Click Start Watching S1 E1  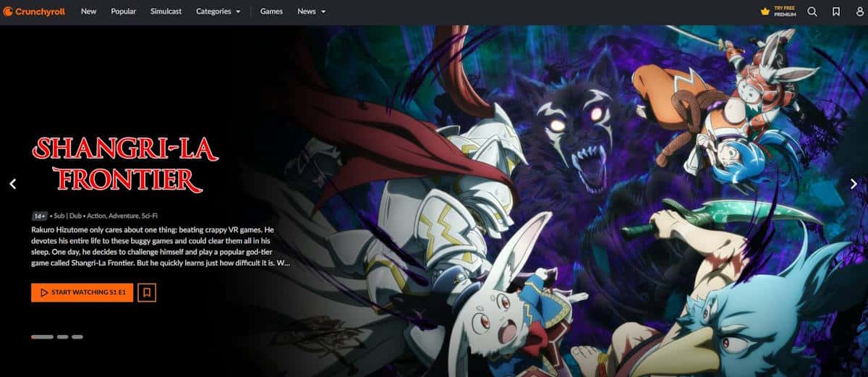[82, 292]
